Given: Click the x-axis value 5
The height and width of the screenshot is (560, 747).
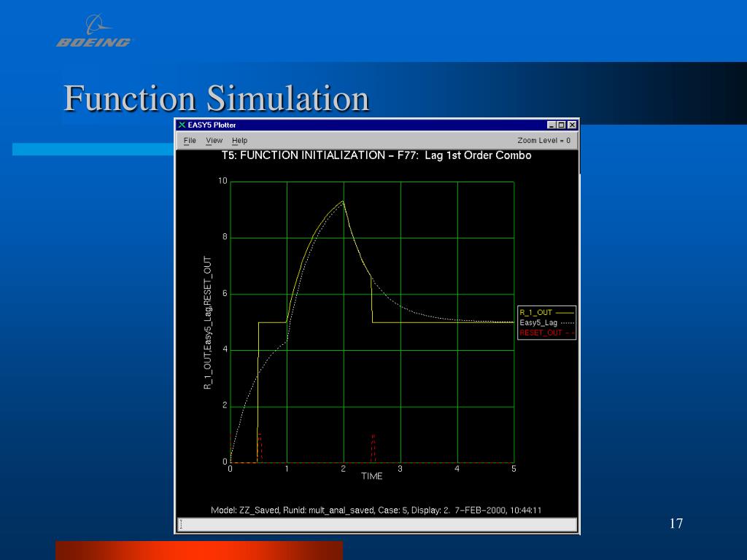Looking at the screenshot, I should point(514,469).
